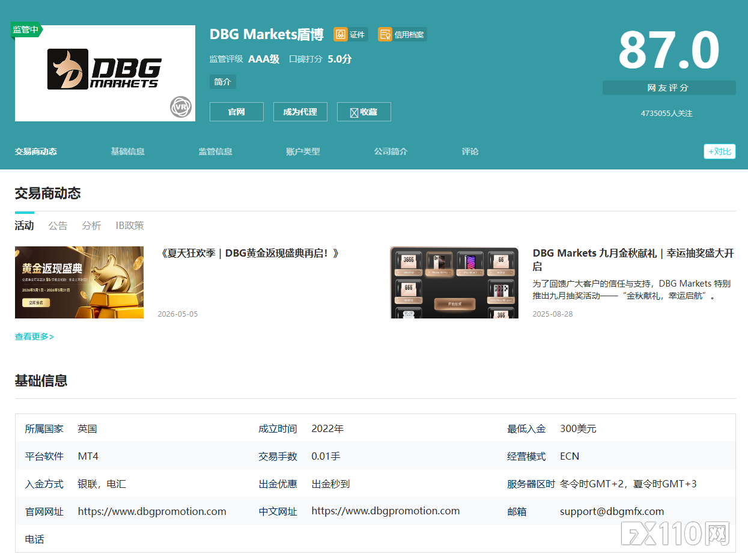Viewport: 748px width, 560px height.
Task: Click the 出金秒到 withdrawal value
Action: click(331, 484)
